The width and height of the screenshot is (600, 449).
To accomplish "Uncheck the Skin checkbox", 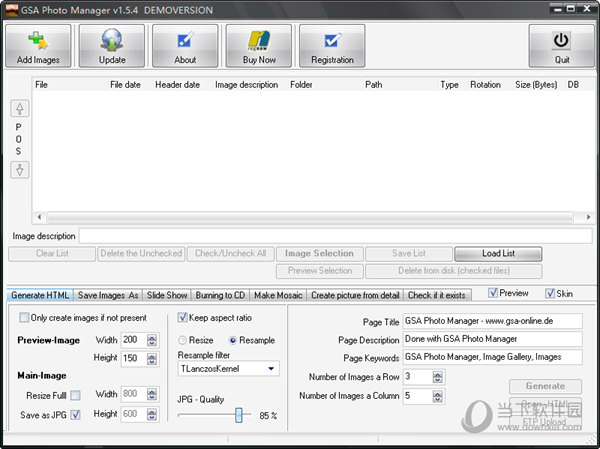I will (x=550, y=294).
